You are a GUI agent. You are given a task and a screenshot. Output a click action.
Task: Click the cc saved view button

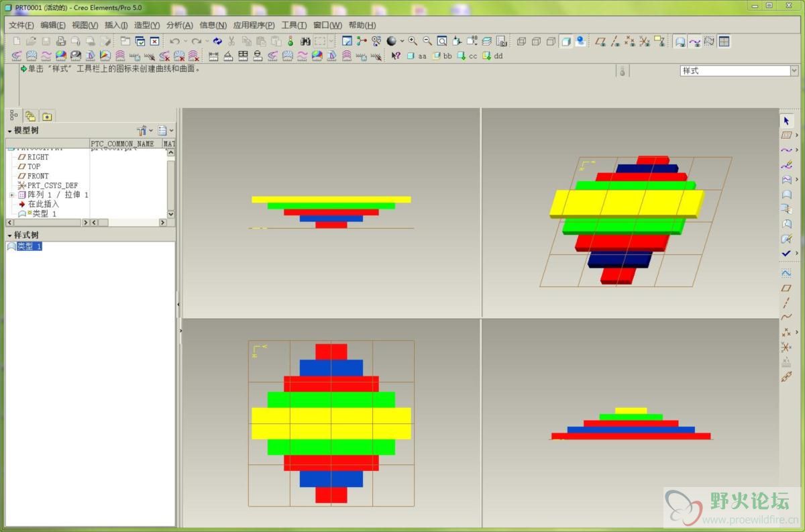tap(467, 56)
